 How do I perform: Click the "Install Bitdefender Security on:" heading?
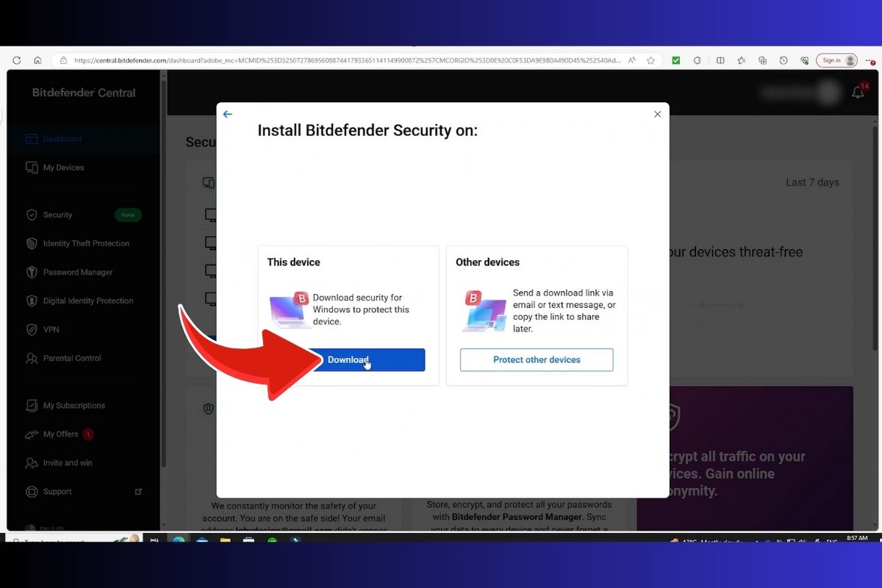[367, 130]
